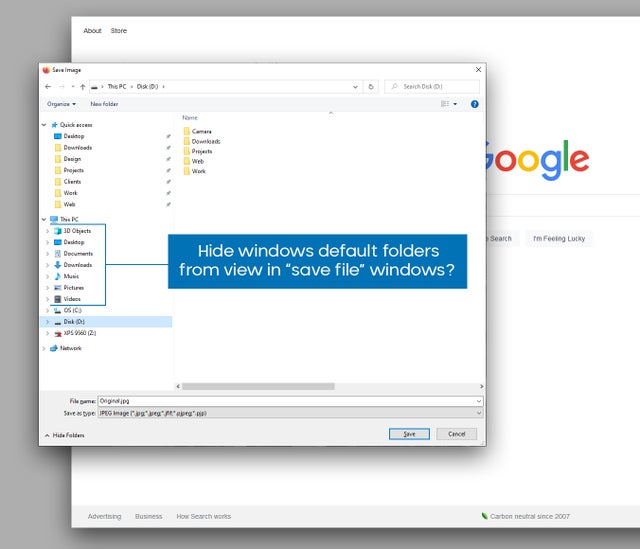Collapse the Quick access tree
This screenshot has width=640, height=549.
(44, 125)
